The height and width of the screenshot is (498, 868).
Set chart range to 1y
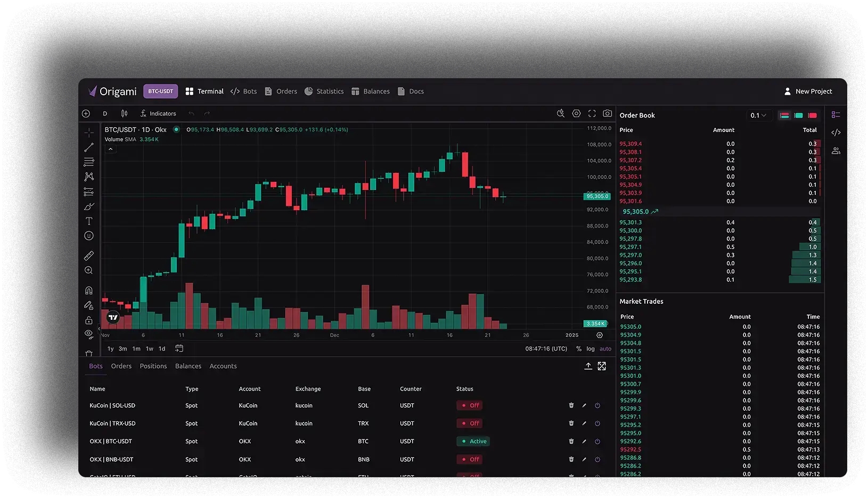(x=111, y=349)
